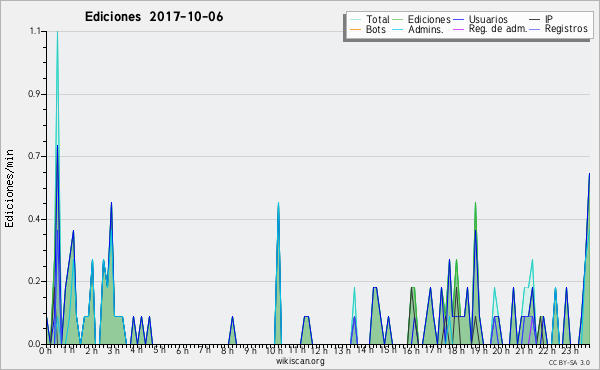
Task: Click the '23 h' x-axis label
Action: [570, 351]
